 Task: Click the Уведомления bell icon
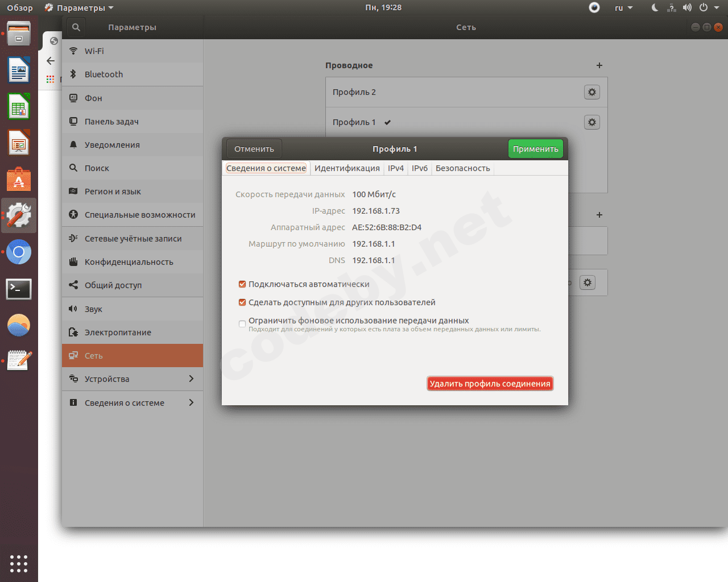click(x=73, y=145)
